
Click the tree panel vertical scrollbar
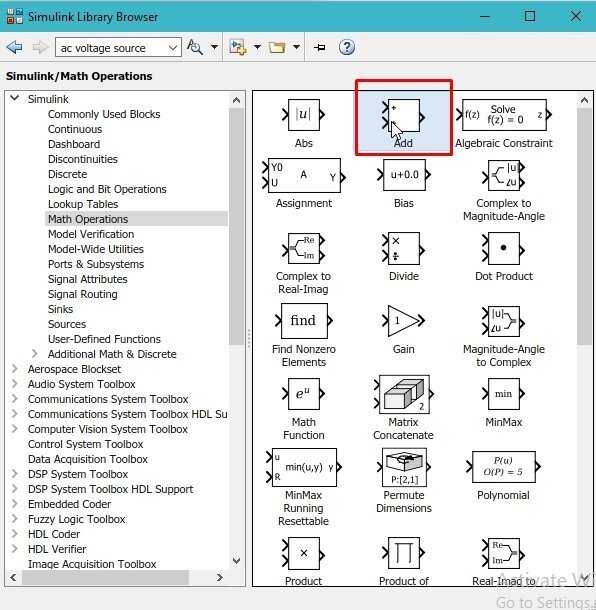point(237,226)
